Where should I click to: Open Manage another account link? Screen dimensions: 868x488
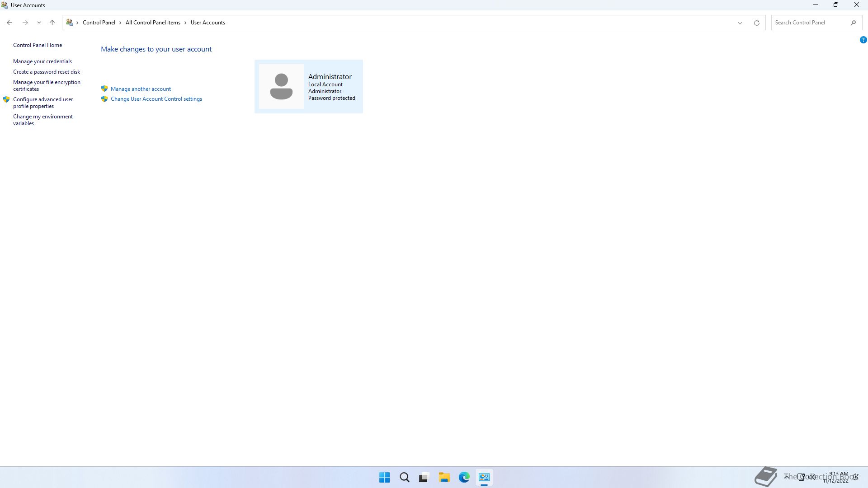coord(141,89)
